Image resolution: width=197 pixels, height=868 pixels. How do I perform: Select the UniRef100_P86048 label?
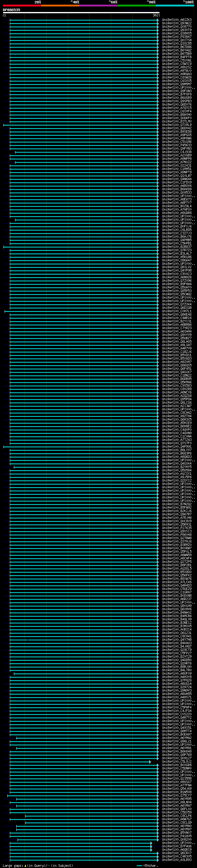(177, 535)
